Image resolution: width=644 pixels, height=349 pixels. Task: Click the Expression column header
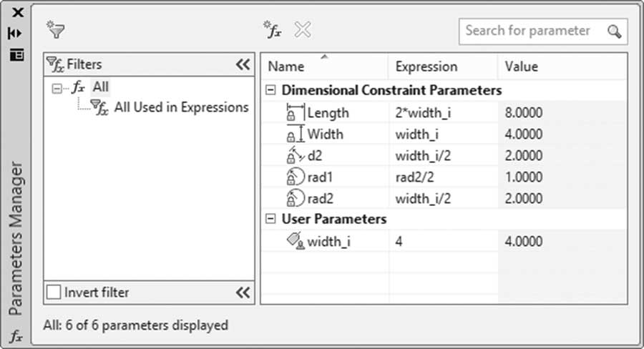coord(443,66)
